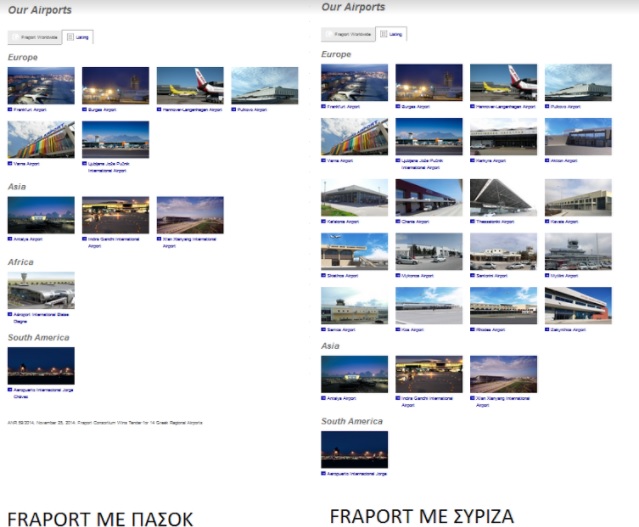Open Ljubljana Airport photo in right page

tap(429, 137)
